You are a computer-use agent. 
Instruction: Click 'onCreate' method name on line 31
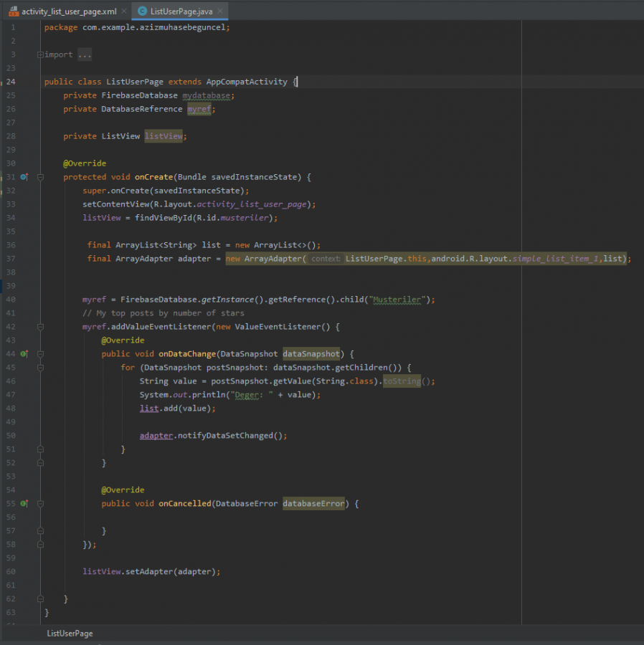pyautogui.click(x=154, y=177)
